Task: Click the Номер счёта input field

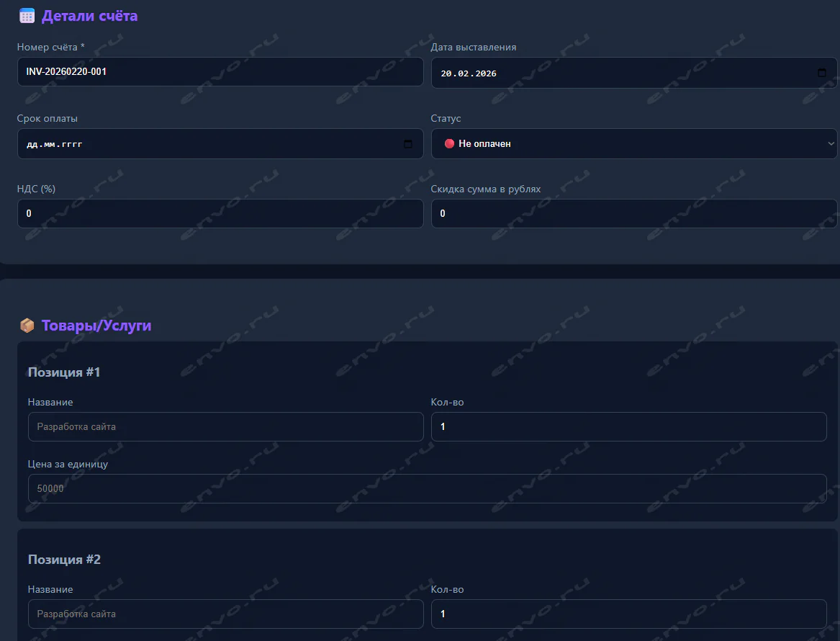Action: tap(220, 72)
